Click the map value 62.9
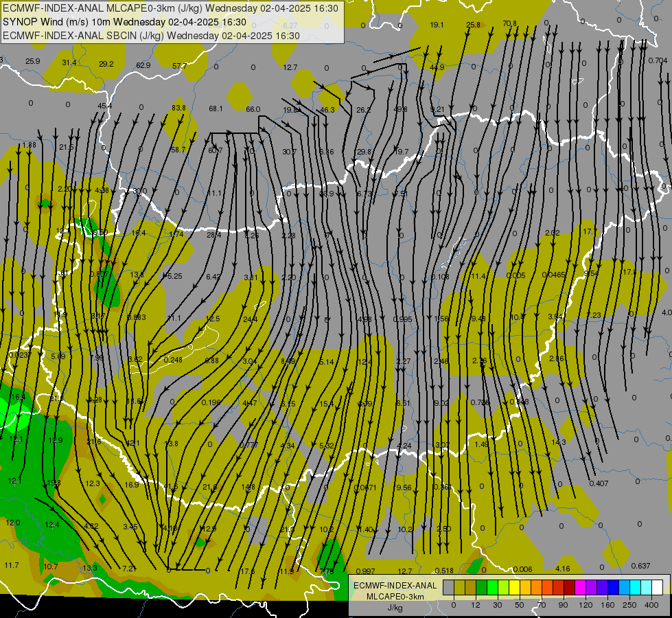Viewport: 672px width, 618px height. 143,65
